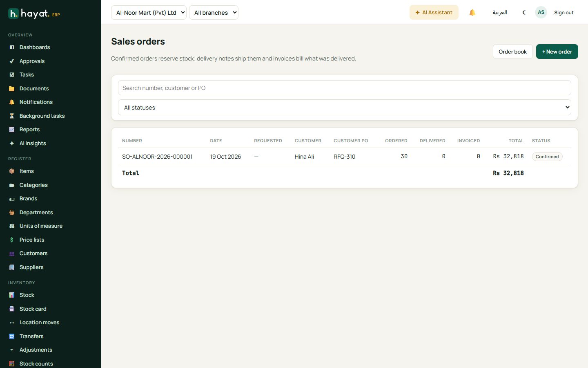The height and width of the screenshot is (368, 588).
Task: Toggle dark mode with the moon icon
Action: [524, 13]
